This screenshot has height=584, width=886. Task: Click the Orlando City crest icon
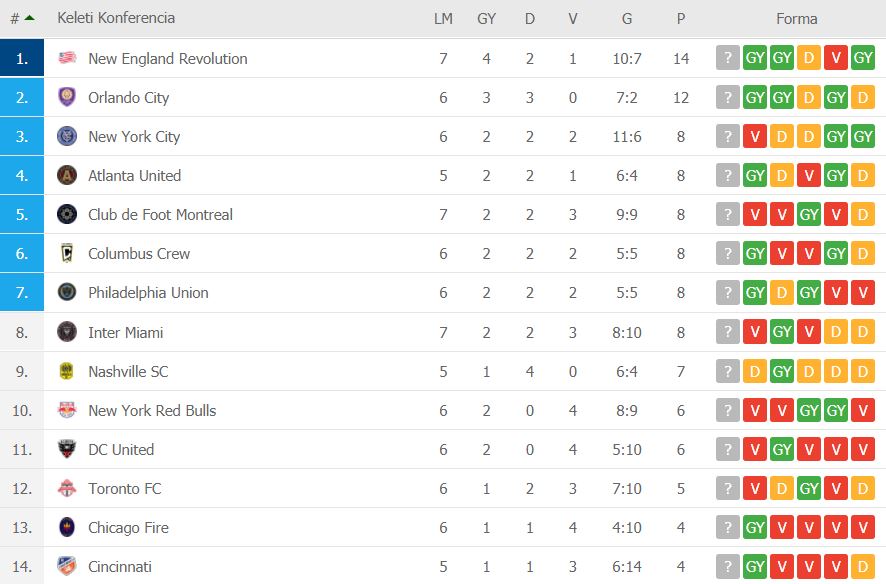67,97
